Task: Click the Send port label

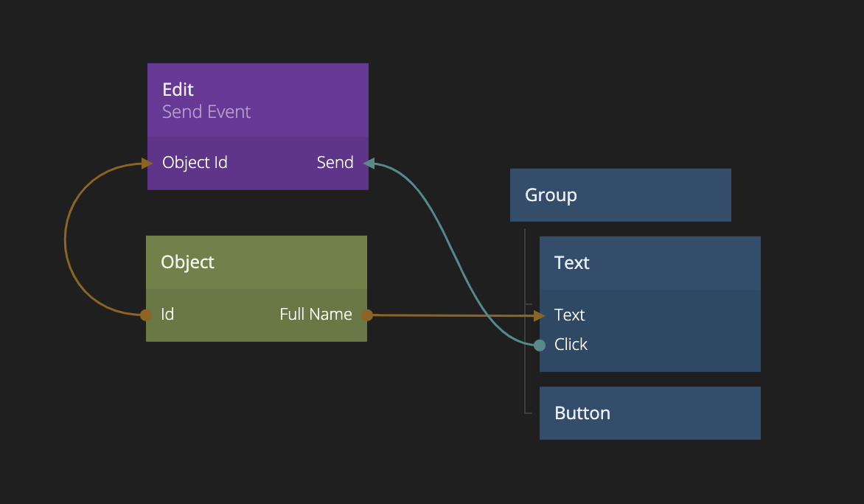Action: point(335,163)
